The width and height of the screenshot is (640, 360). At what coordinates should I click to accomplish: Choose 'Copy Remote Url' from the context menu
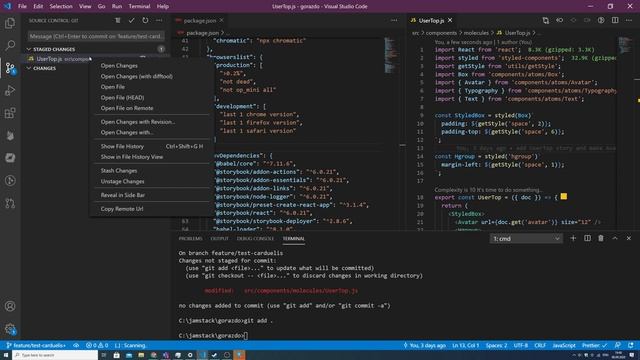coord(122,209)
